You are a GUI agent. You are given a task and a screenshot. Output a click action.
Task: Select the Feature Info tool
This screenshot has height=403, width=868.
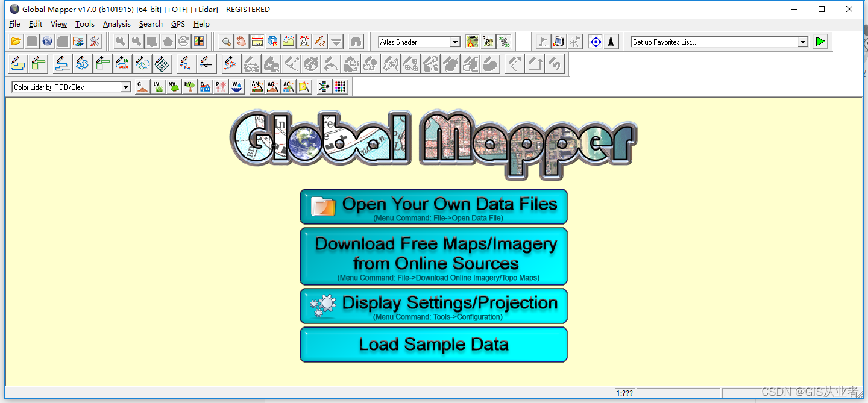coord(273,42)
